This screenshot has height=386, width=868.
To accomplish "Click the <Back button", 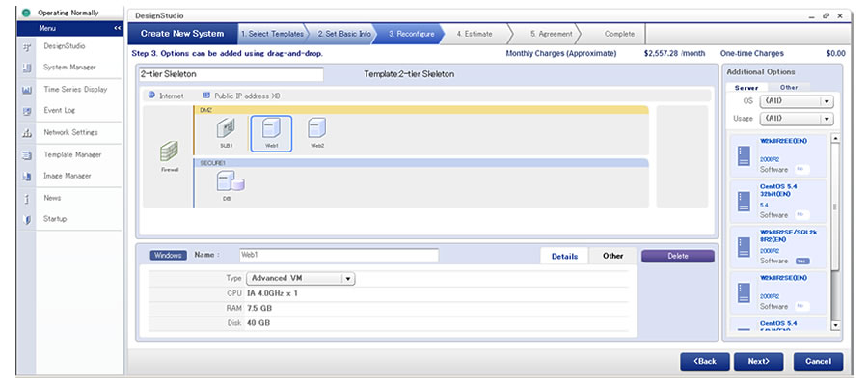I will 704,361.
